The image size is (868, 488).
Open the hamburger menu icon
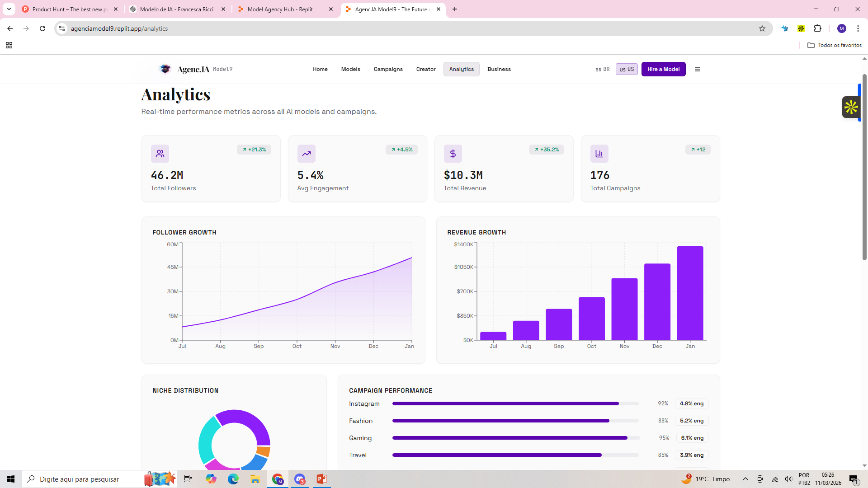697,69
